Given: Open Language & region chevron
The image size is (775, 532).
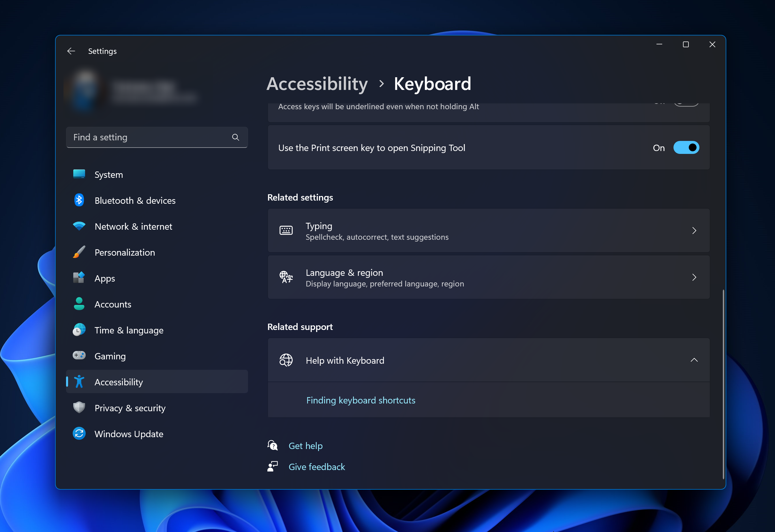Looking at the screenshot, I should tap(694, 277).
